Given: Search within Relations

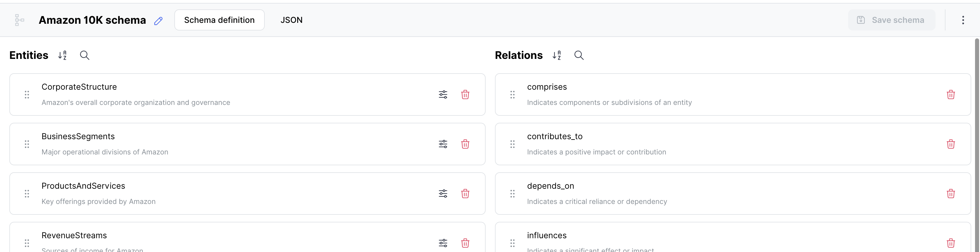Looking at the screenshot, I should tap(579, 55).
